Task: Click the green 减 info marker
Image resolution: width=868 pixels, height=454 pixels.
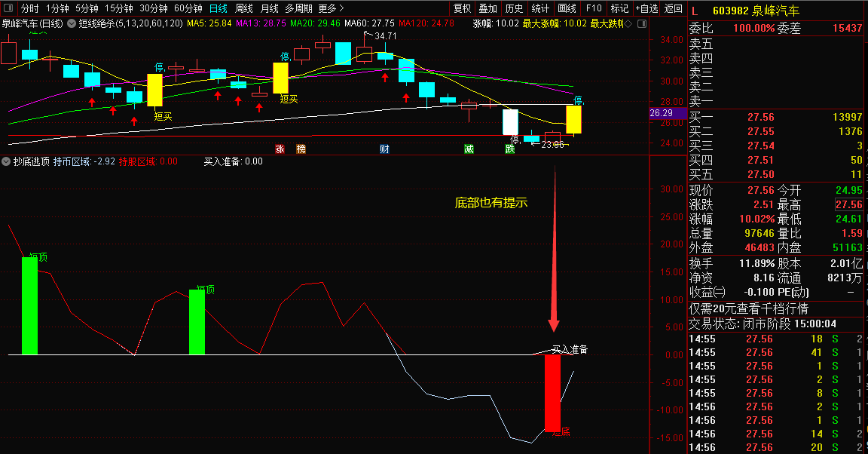Action: click(469, 149)
